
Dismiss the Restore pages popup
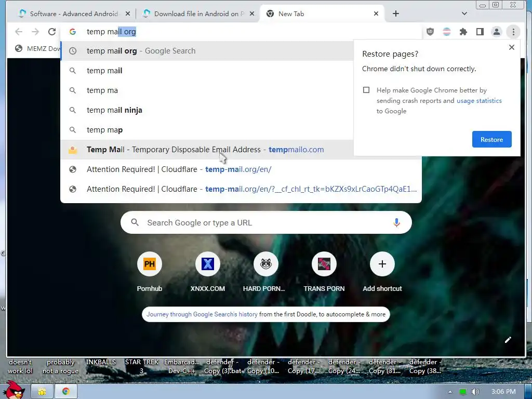(512, 47)
